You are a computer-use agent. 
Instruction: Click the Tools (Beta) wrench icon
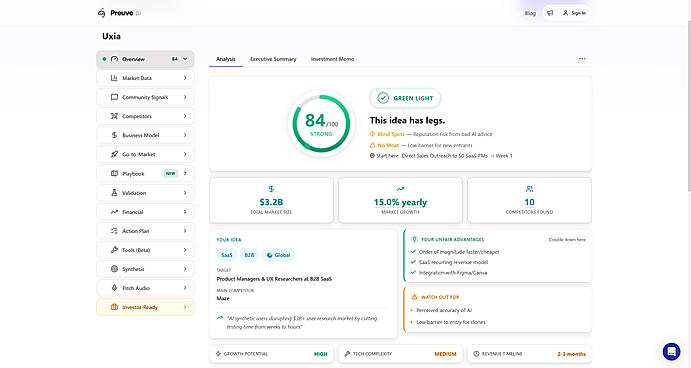114,250
